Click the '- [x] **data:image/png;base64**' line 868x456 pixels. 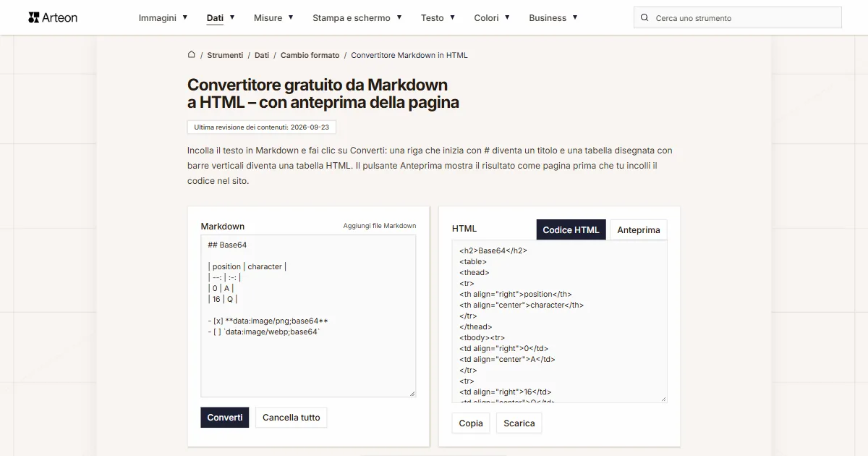click(x=268, y=321)
